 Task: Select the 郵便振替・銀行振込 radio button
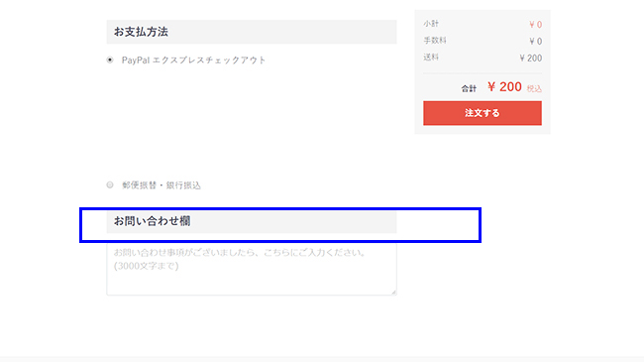tap(110, 185)
